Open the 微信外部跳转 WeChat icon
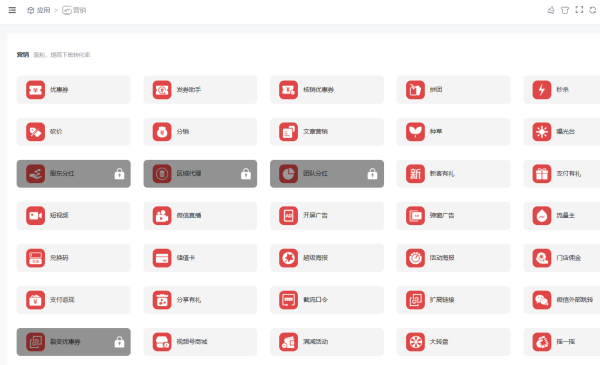Screen dimensions: 600x365 (x=541, y=300)
